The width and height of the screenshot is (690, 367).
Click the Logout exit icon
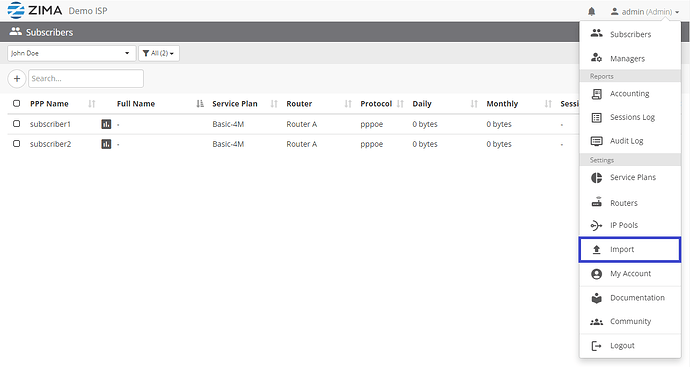596,346
